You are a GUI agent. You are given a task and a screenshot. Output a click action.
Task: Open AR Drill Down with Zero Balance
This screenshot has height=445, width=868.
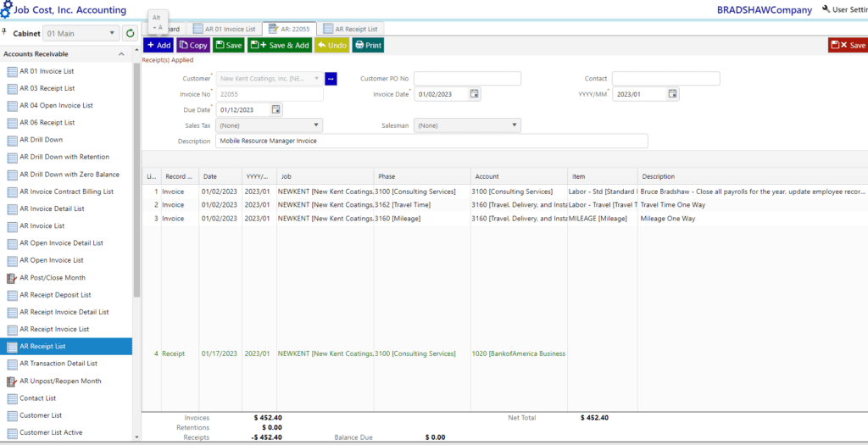pos(70,175)
